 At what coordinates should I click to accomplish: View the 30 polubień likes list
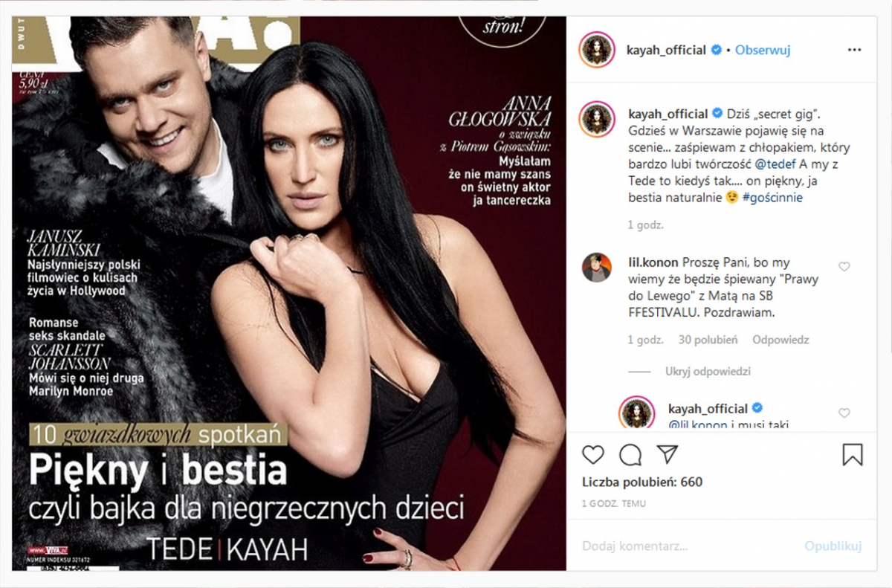(708, 340)
